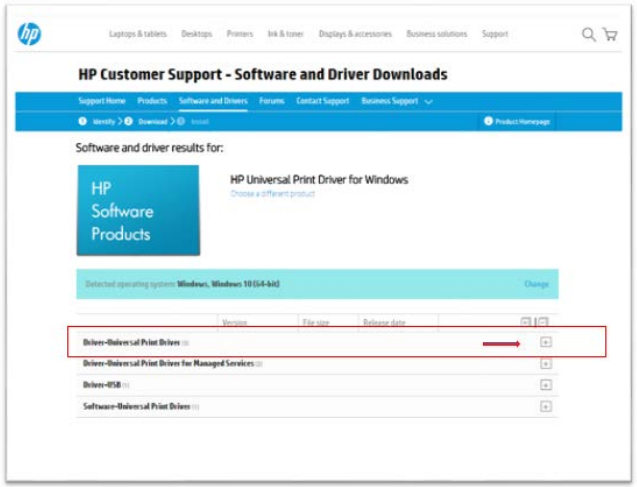Click the HP logo
637x487 pixels.
[29, 34]
